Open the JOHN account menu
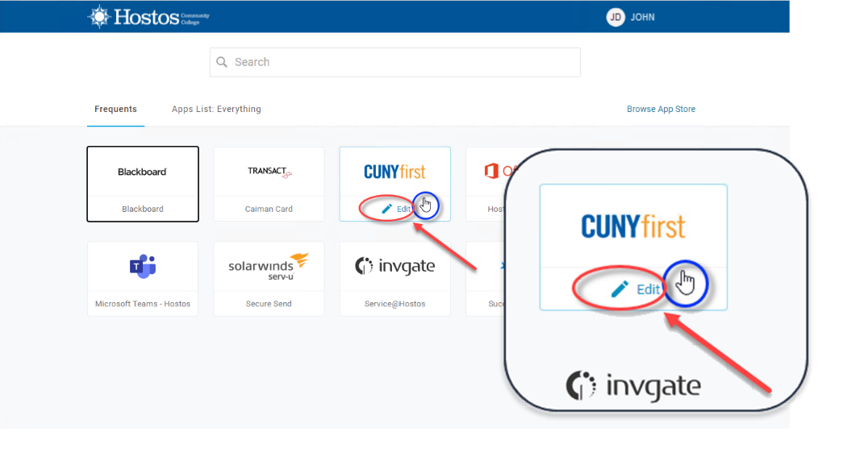 click(x=642, y=17)
